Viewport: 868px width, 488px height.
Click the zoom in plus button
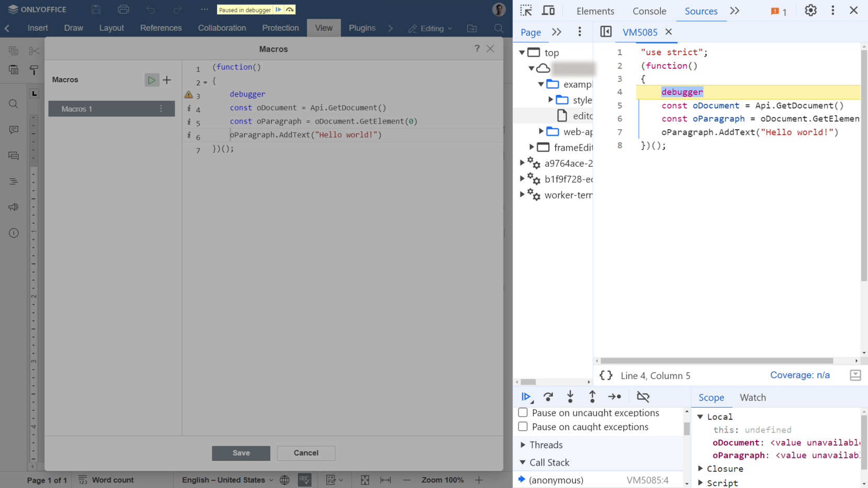click(479, 480)
